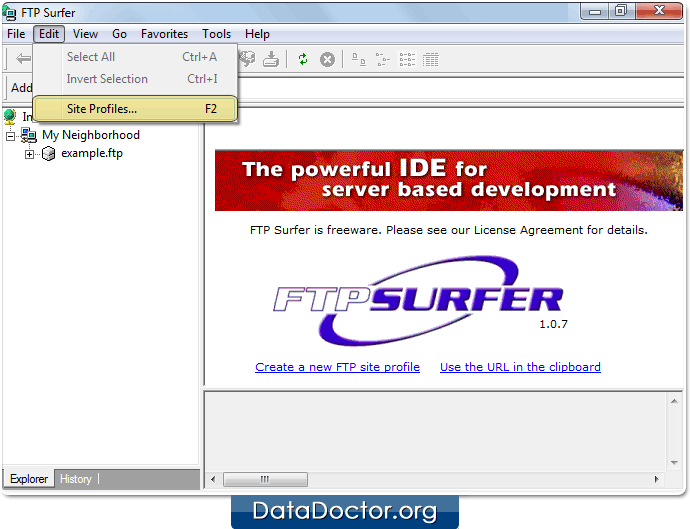Select example.ftp tree item
The width and height of the screenshot is (690, 529).
click(92, 153)
